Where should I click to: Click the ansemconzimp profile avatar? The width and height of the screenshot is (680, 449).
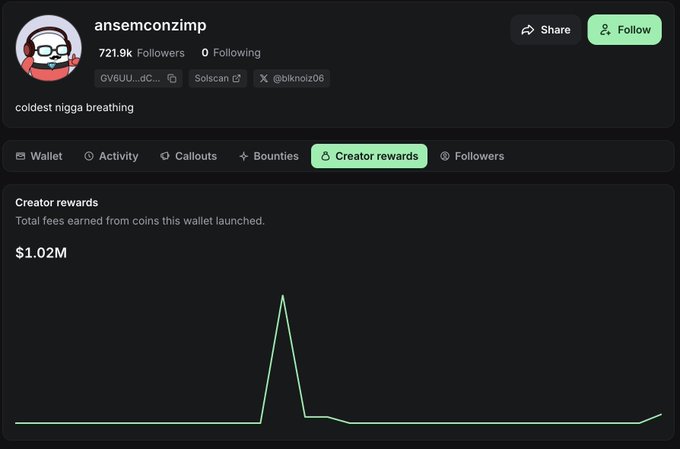point(49,48)
